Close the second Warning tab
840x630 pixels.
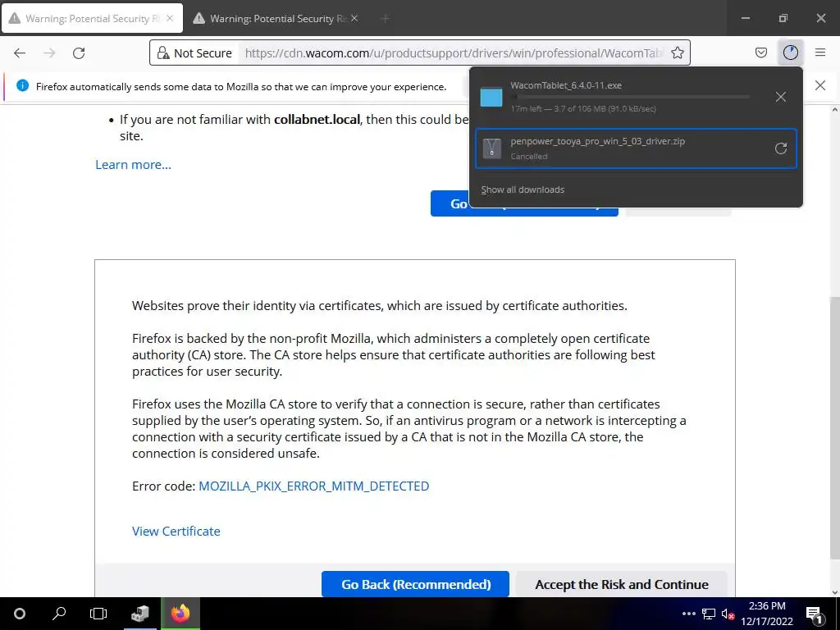354,18
